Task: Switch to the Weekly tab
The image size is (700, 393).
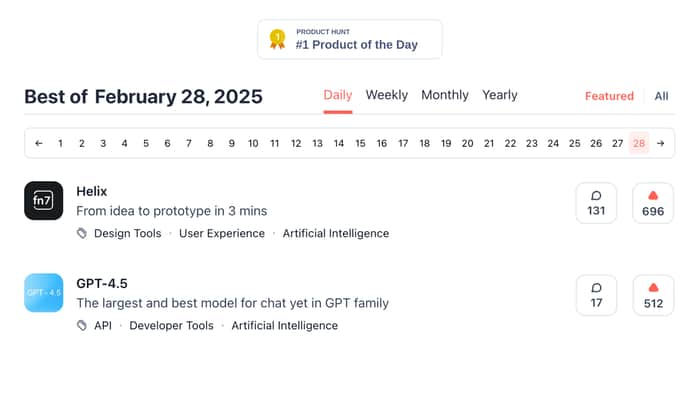Action: click(x=387, y=95)
